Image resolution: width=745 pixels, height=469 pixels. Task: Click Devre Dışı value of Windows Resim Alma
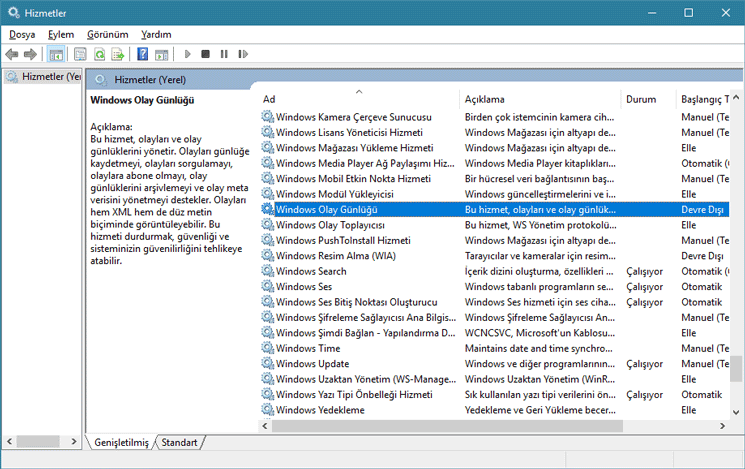[x=702, y=256]
